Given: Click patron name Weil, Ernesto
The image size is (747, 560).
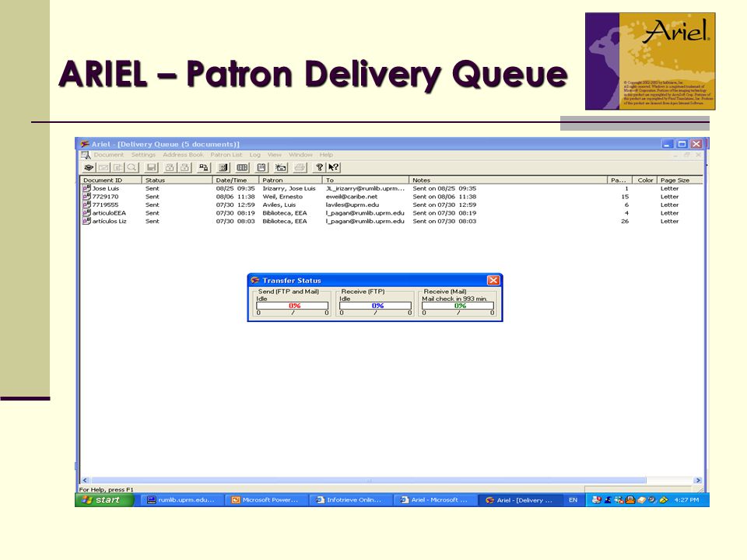Looking at the screenshot, I should (282, 197).
